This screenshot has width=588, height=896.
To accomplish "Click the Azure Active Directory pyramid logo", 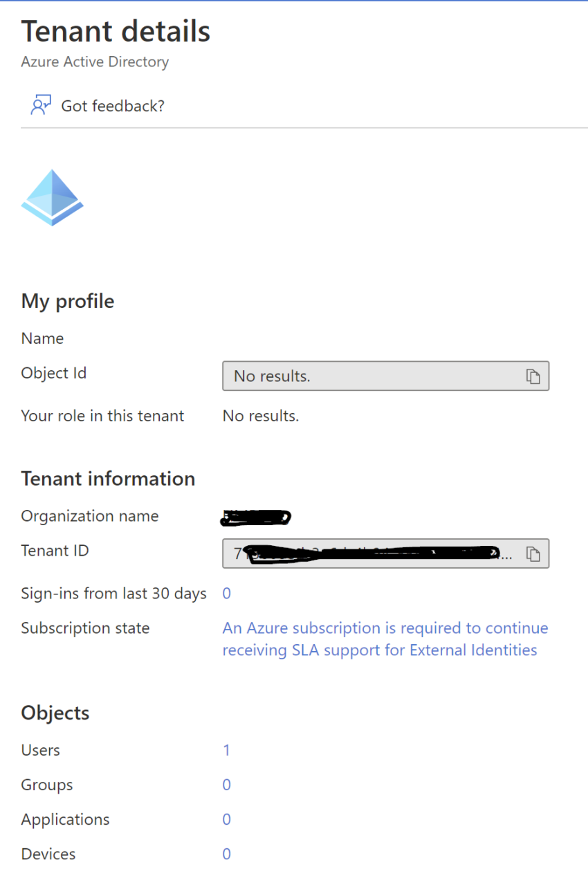I will pyautogui.click(x=53, y=197).
